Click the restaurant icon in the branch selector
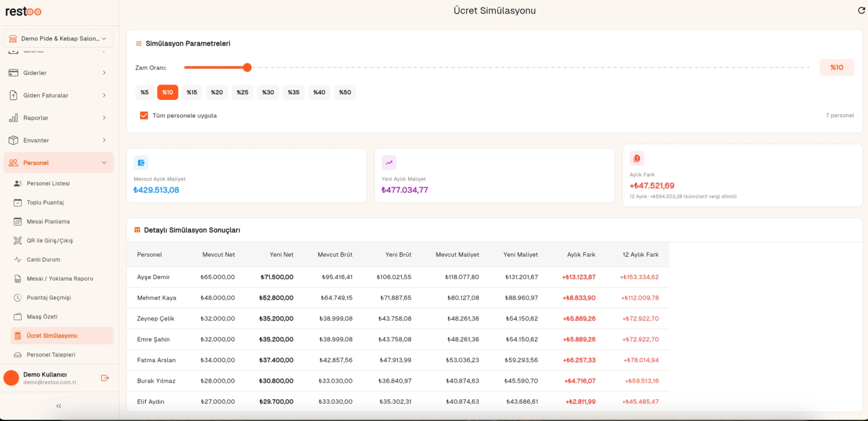Viewport: 868px width, 421px height. 13,38
